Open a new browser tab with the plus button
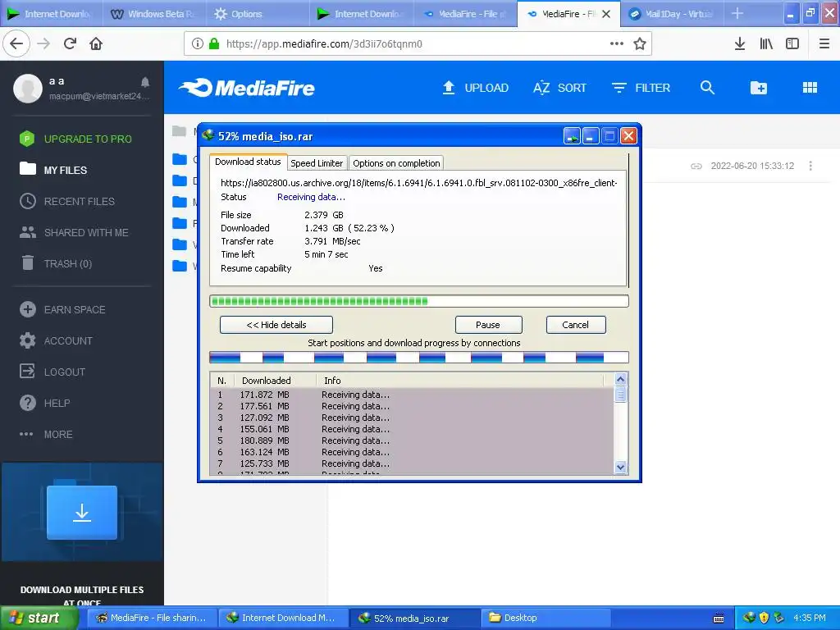This screenshot has height=630, width=840. click(x=737, y=13)
